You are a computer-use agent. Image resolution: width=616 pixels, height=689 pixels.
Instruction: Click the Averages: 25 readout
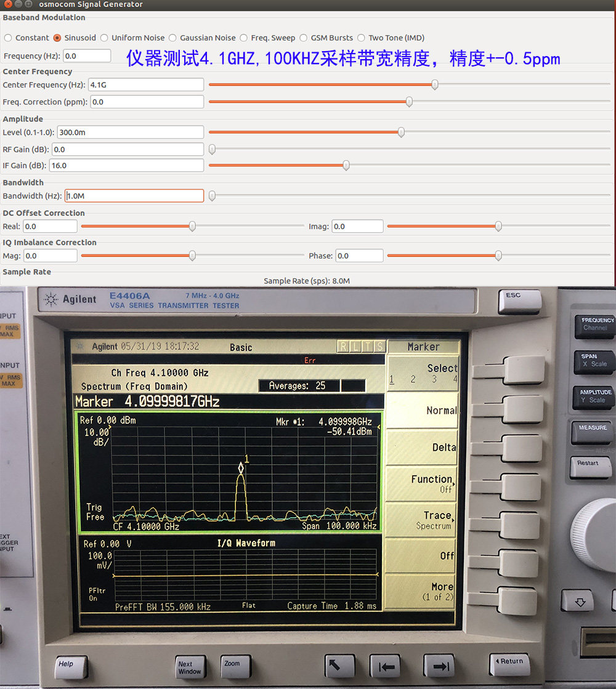point(298,386)
